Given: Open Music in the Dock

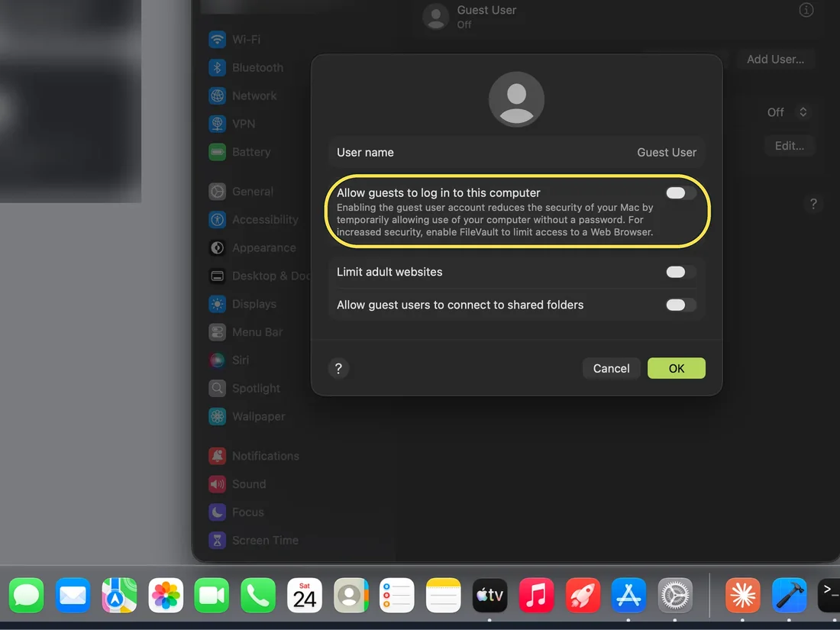Looking at the screenshot, I should pos(536,595).
